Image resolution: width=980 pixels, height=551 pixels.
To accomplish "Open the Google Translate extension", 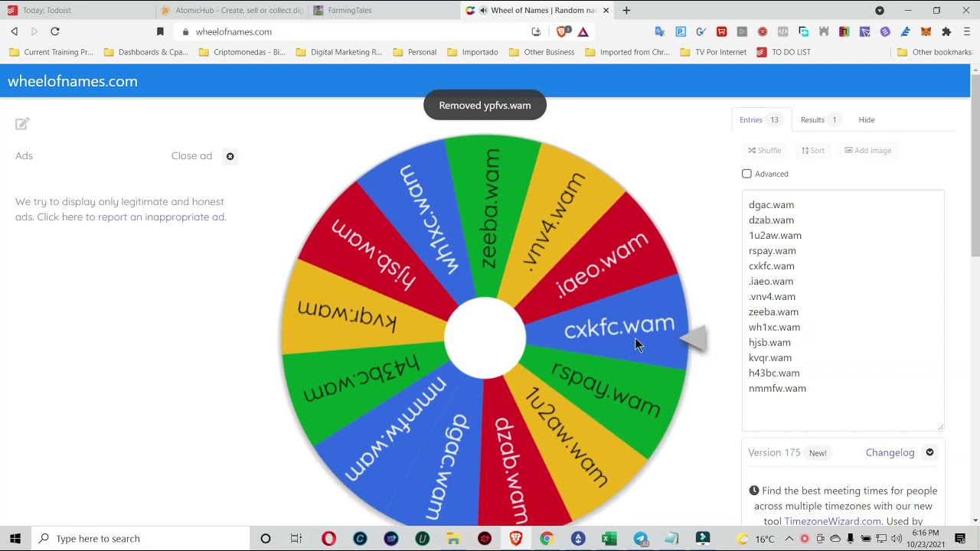I will pos(660,31).
